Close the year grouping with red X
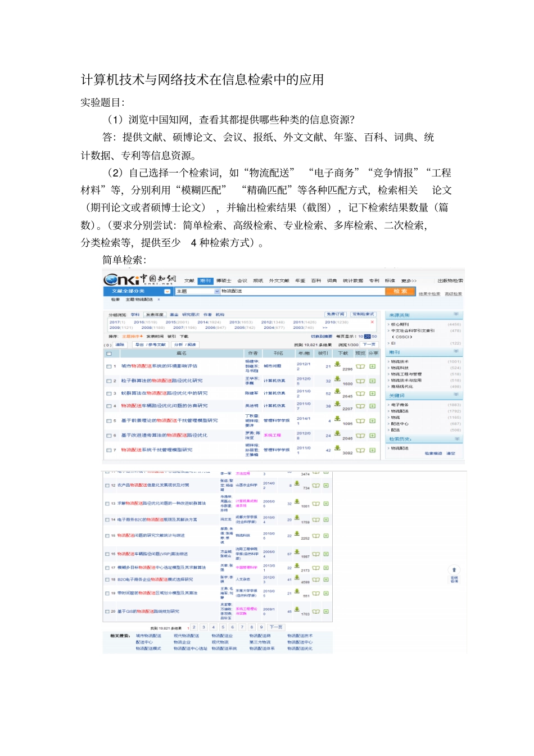The image size is (534, 756). [x=372, y=322]
